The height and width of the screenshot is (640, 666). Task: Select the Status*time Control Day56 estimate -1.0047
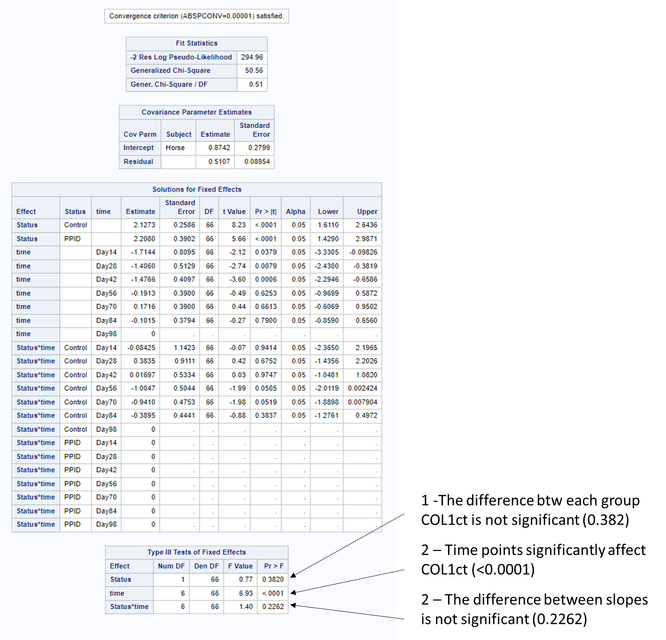(x=141, y=388)
